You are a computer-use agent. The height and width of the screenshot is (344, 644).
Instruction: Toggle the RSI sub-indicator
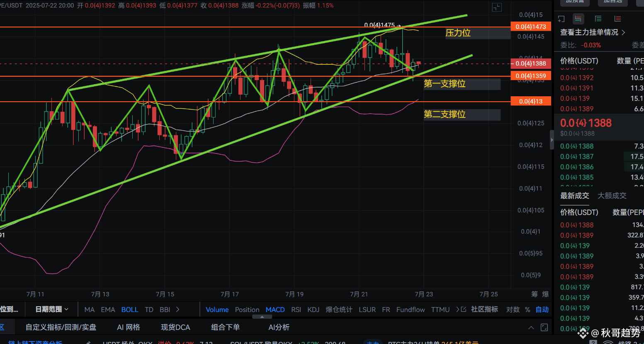(x=296, y=310)
